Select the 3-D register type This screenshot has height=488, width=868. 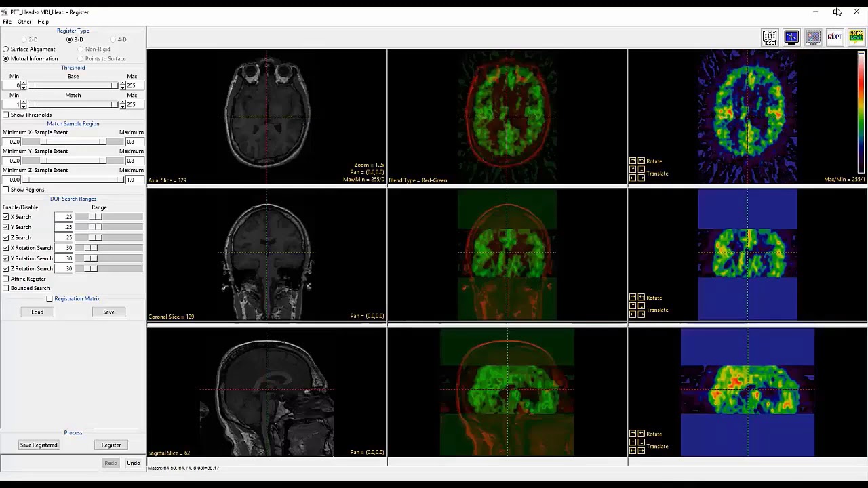69,39
